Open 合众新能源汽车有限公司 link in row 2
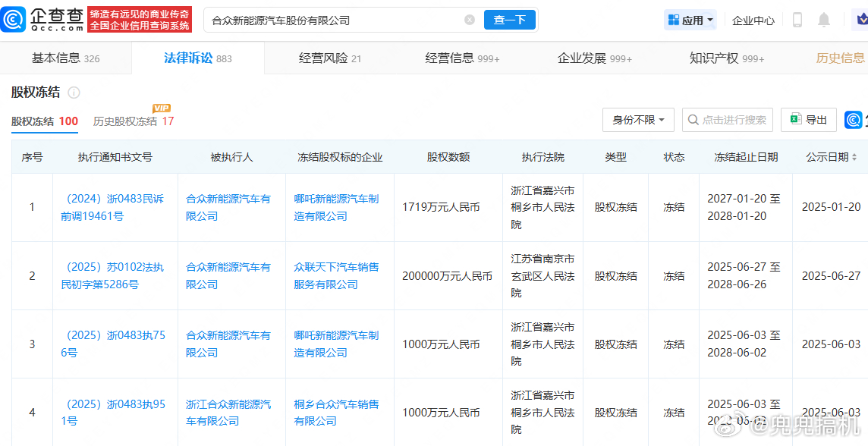The image size is (868, 446). tap(228, 275)
